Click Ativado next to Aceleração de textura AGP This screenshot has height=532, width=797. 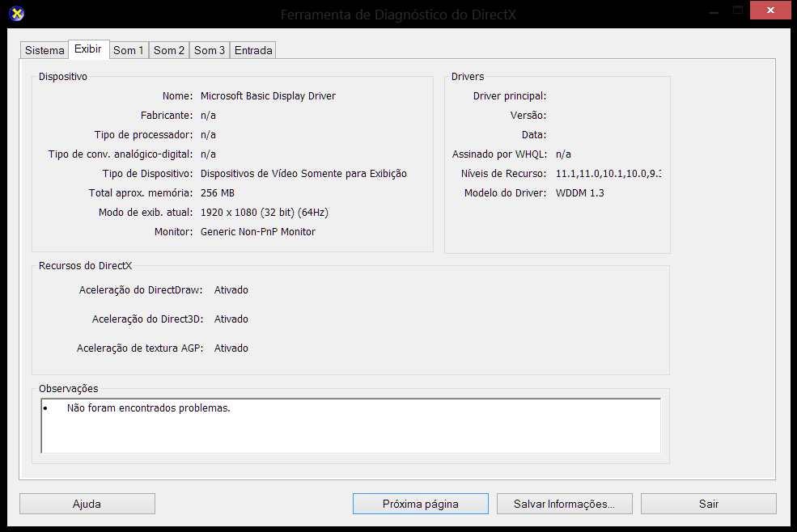tap(231, 348)
